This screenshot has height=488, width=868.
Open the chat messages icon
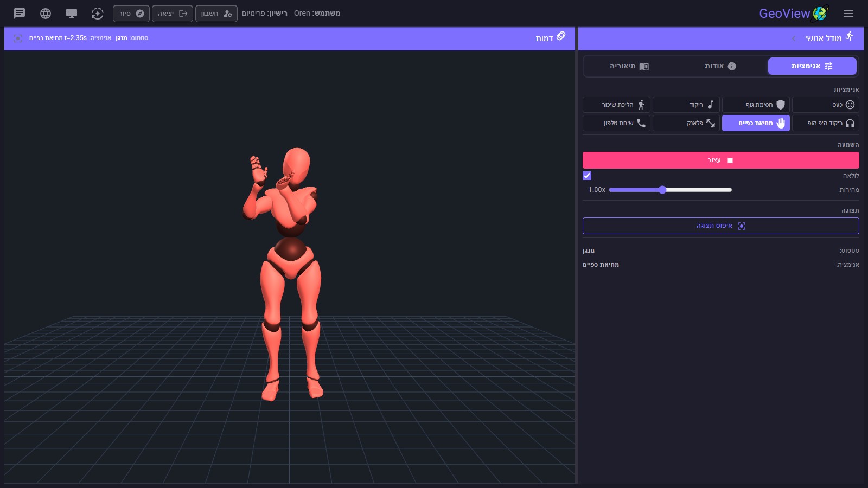pyautogui.click(x=20, y=14)
